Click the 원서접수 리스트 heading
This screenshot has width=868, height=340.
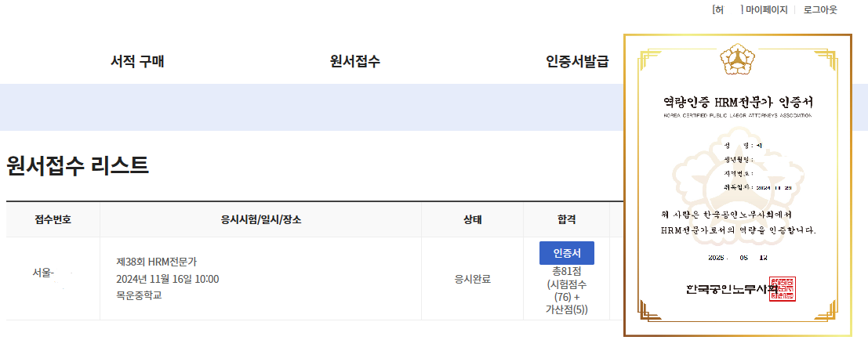(x=78, y=165)
